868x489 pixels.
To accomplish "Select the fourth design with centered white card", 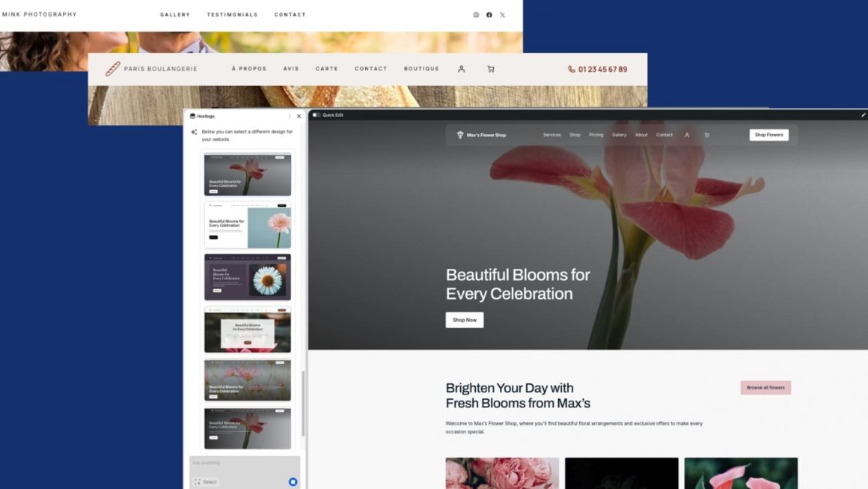I will coord(248,329).
